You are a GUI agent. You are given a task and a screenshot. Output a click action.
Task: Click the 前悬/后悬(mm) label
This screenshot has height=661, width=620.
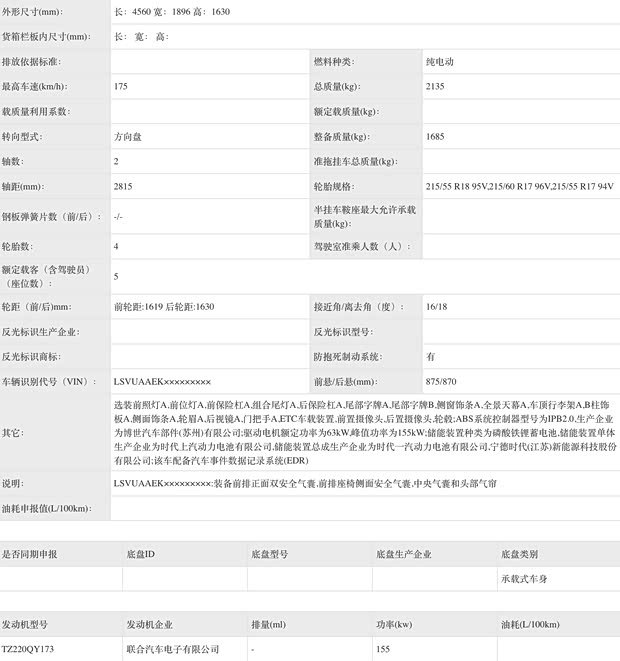click(346, 382)
